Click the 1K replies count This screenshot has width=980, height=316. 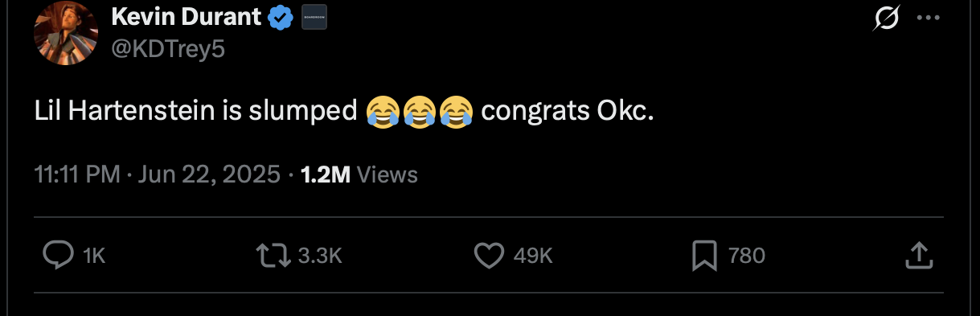point(94,256)
